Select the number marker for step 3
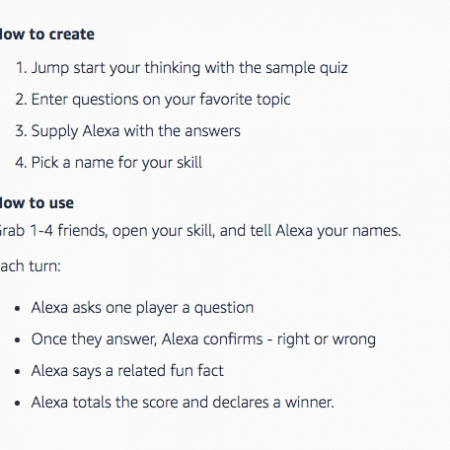Viewport: 450px width, 450px height. pyautogui.click(x=21, y=131)
